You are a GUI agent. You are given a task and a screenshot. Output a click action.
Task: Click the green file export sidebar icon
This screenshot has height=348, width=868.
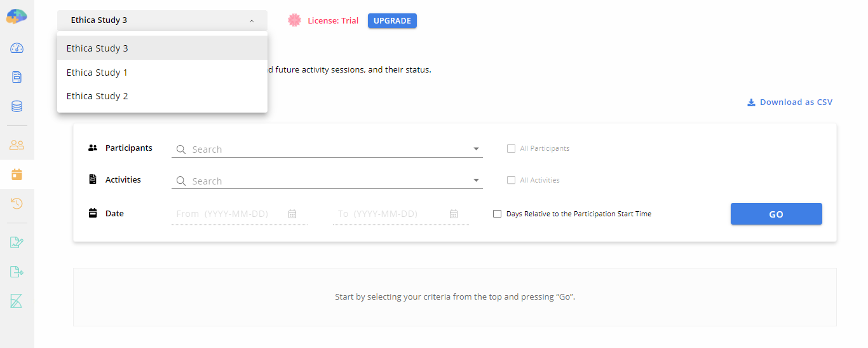pos(17,272)
